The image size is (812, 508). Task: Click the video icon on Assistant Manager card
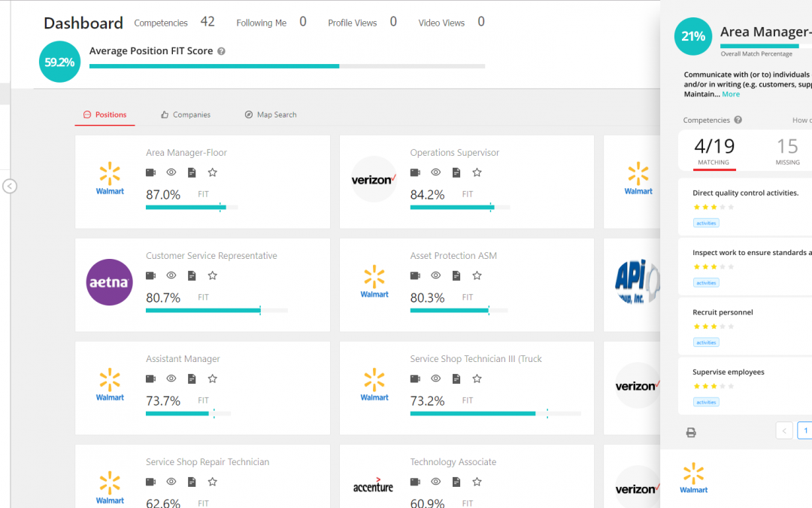[x=150, y=379]
